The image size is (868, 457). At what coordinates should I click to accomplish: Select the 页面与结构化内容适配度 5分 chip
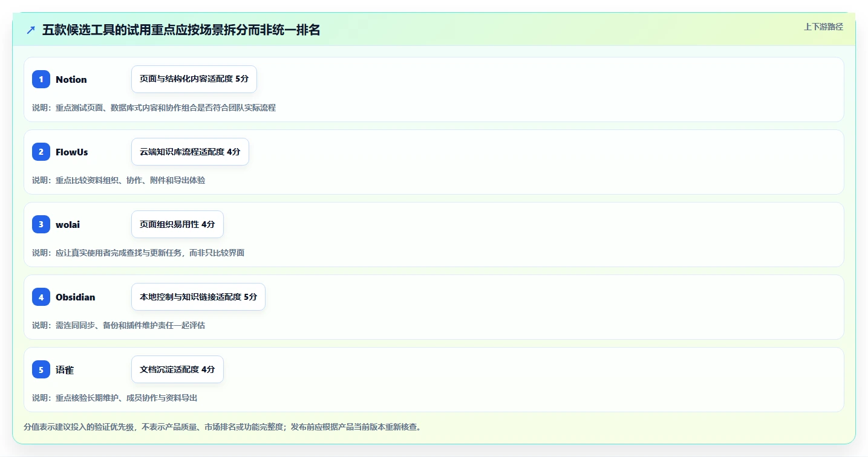coord(194,79)
